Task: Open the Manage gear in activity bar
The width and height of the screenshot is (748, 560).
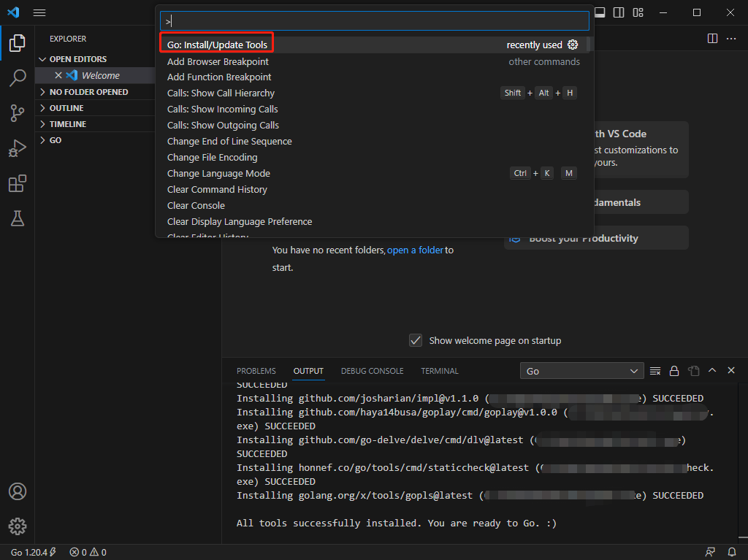Action: click(x=18, y=526)
